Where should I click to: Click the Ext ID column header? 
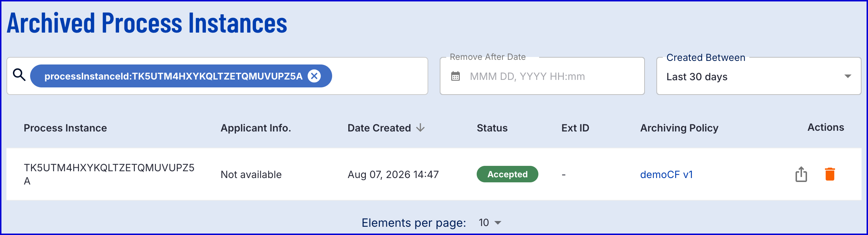[575, 128]
